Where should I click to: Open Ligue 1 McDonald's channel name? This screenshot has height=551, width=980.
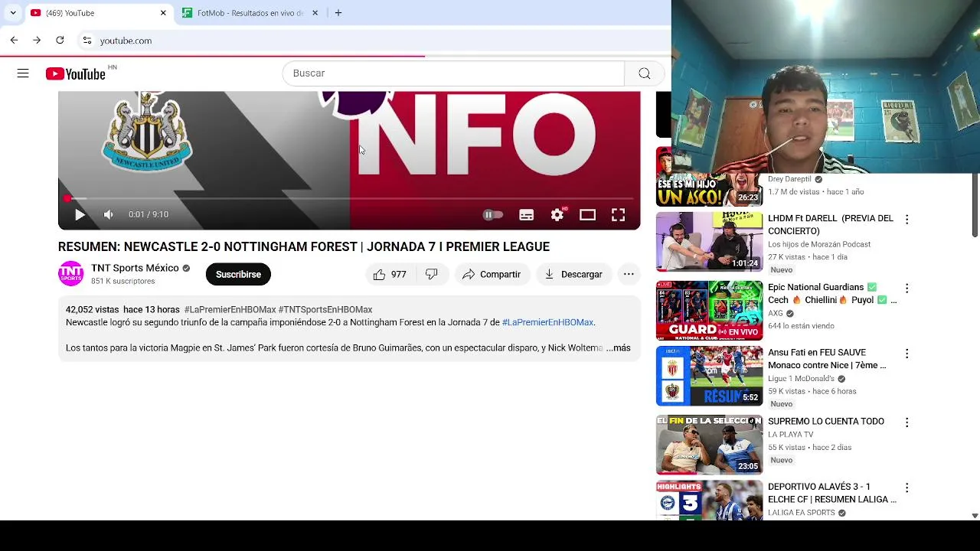pyautogui.click(x=801, y=379)
